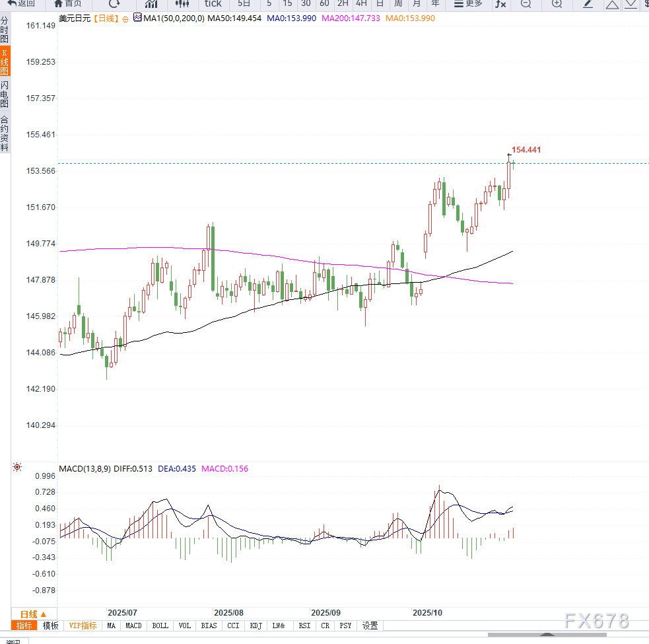Select the candlestick chart type icon
Image resolution: width=649 pixels, height=644 pixels.
click(182, 4)
